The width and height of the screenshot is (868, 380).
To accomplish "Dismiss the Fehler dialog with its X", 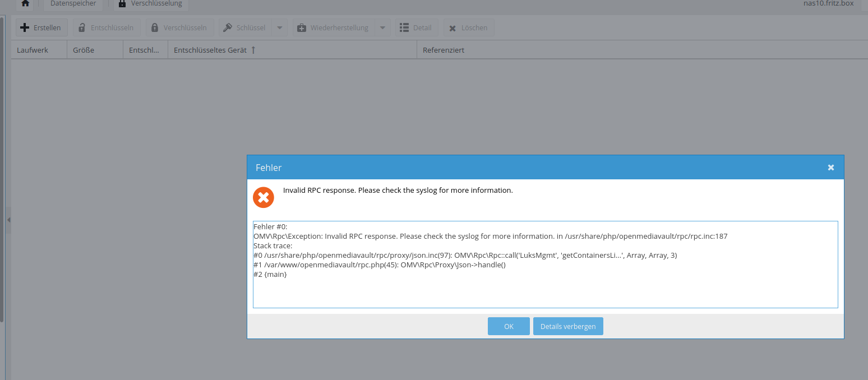I will click(830, 167).
